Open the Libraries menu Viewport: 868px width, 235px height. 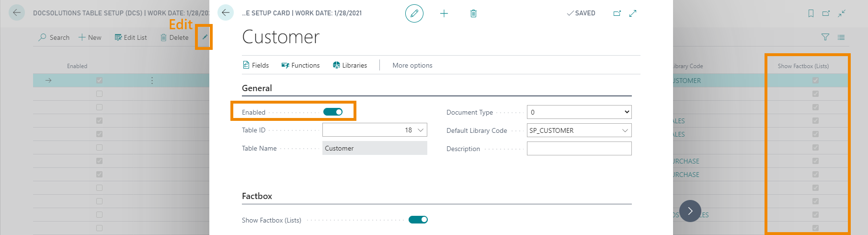[x=350, y=65]
